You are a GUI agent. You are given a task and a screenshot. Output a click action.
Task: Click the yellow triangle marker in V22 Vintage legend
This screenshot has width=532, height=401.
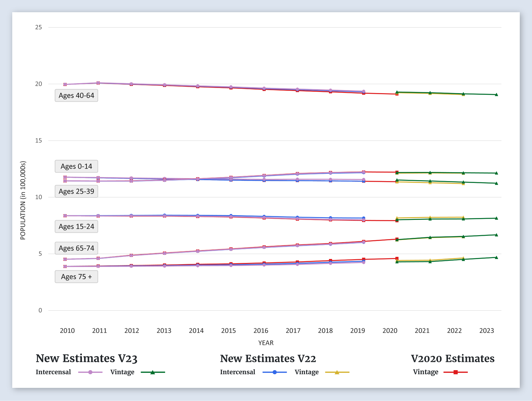coord(337,372)
